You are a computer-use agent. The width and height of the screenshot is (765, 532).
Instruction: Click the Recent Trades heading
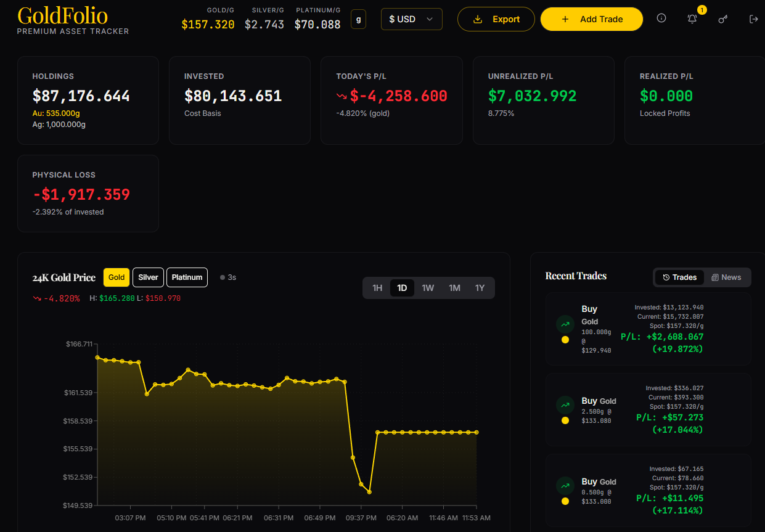pos(576,276)
